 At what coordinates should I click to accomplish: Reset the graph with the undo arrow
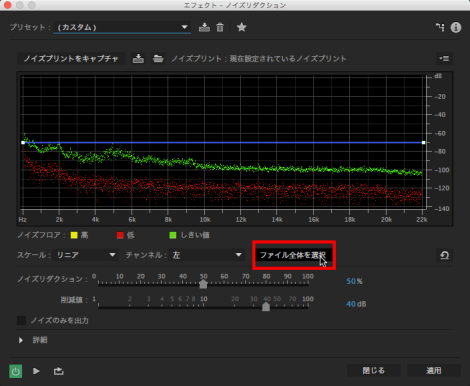coord(444,255)
